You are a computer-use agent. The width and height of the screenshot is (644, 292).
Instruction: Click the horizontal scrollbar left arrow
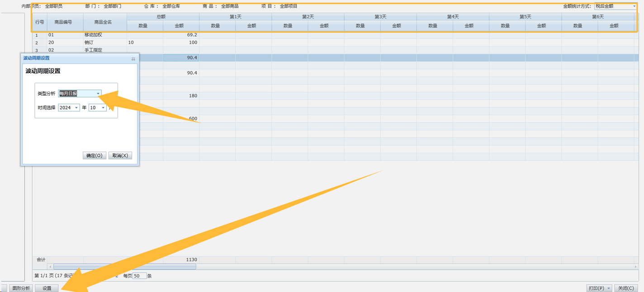pyautogui.click(x=50, y=267)
